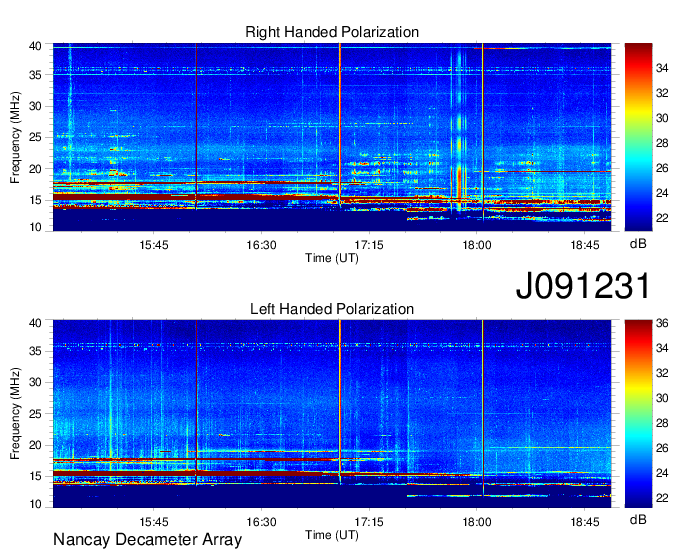Viewport: 680px width, 552px height.
Task: Click the 18:45 tick on the bottom time axis
Action: [585, 522]
